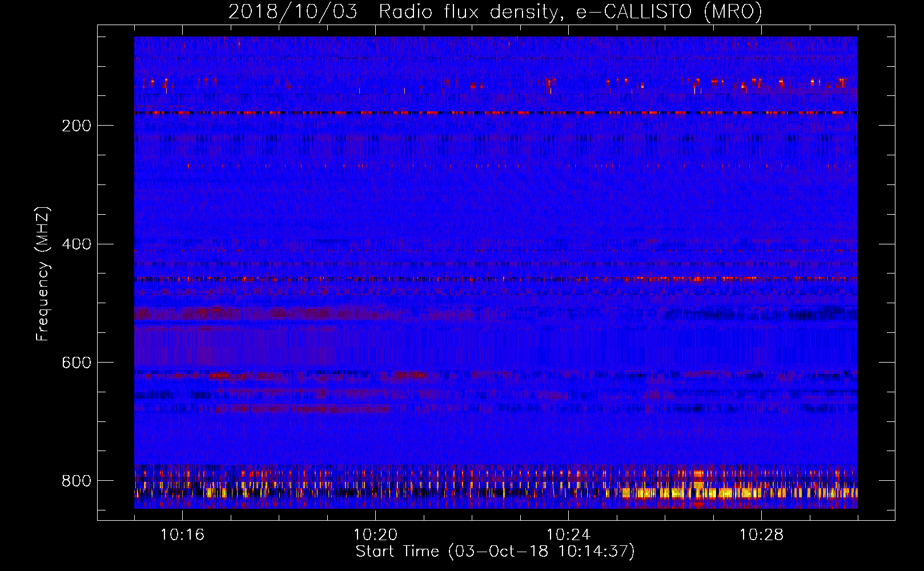Click the 'Frequency (MHZ)' y-axis label
The width and height of the screenshot is (924, 571).
point(42,274)
